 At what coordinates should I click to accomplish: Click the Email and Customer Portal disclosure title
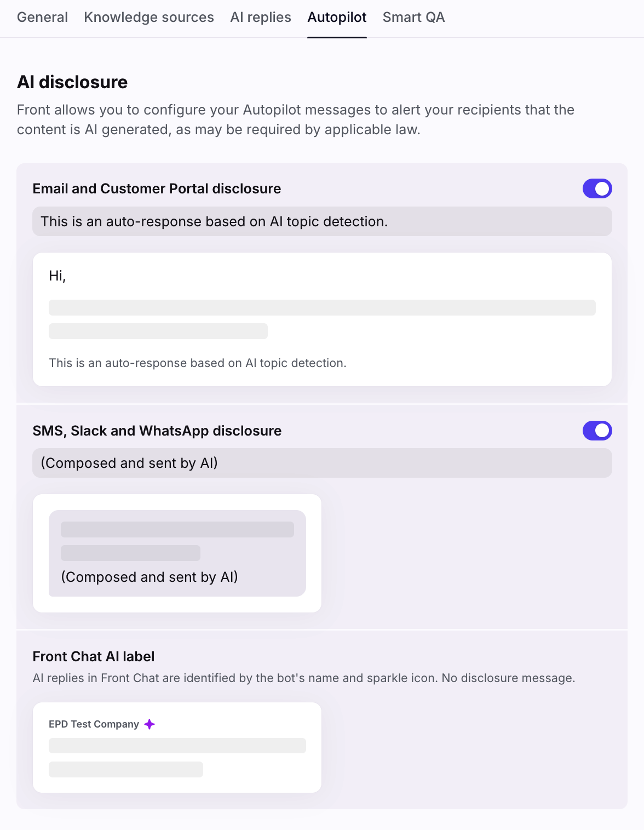157,188
